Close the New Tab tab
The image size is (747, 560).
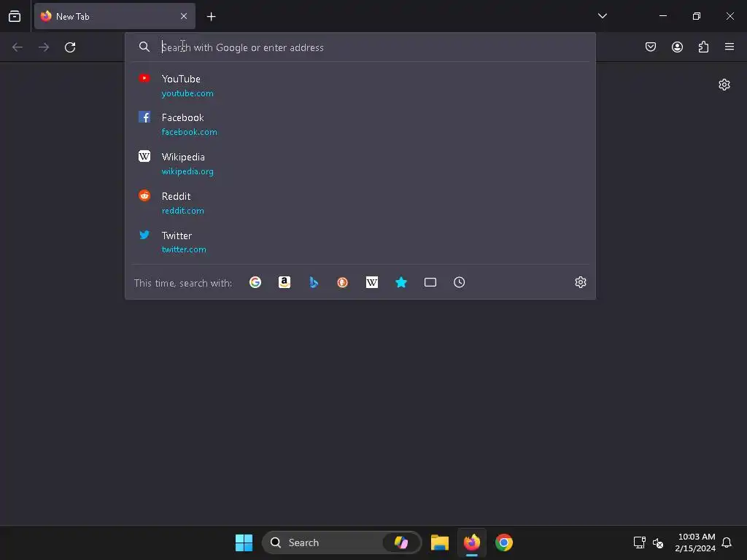(184, 16)
